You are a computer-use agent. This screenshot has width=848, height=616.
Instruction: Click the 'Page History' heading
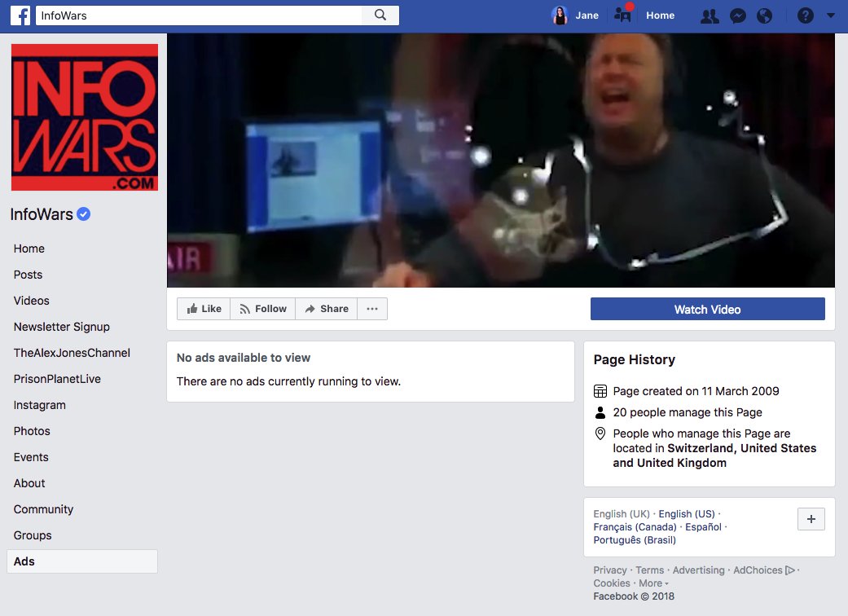[x=634, y=359]
